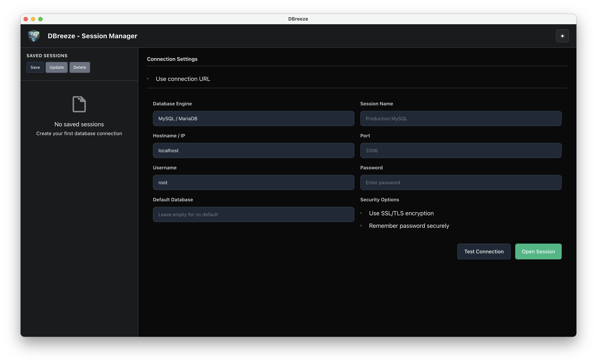
Task: Click the DBreeze shield logo icon
Action: pyautogui.click(x=34, y=36)
